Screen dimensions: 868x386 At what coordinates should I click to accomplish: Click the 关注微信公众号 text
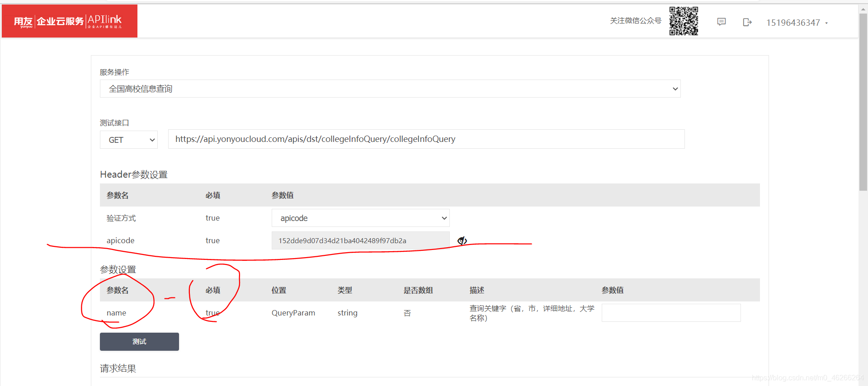(636, 21)
